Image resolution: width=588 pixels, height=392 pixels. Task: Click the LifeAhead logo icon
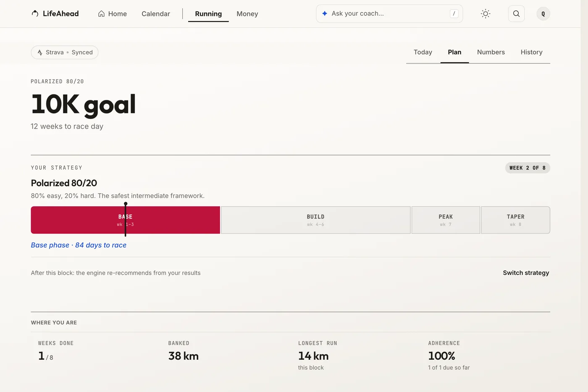[x=35, y=13]
